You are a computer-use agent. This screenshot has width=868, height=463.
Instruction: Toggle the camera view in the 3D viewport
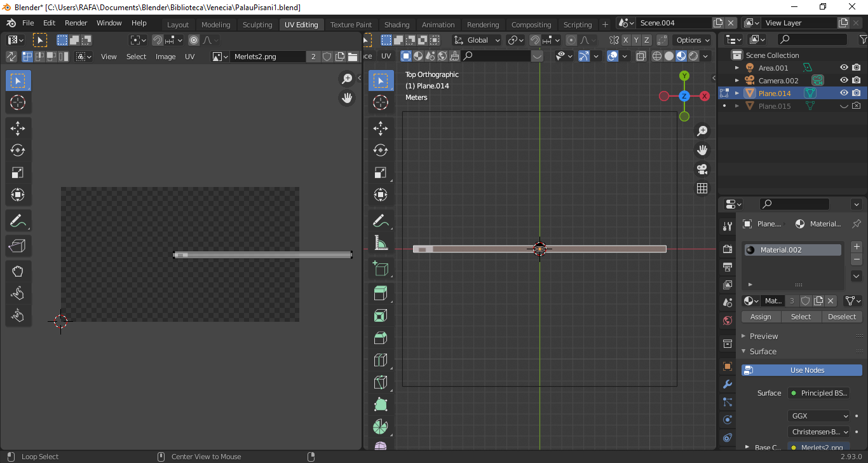(702, 169)
